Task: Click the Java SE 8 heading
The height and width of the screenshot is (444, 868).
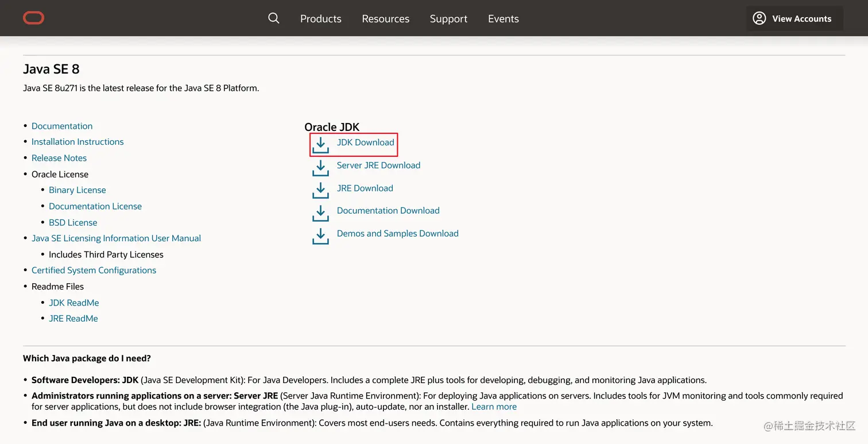Action: click(51, 70)
